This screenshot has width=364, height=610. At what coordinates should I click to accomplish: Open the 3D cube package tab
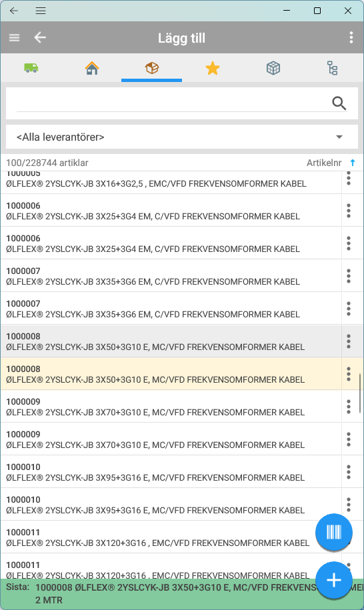[x=273, y=68]
